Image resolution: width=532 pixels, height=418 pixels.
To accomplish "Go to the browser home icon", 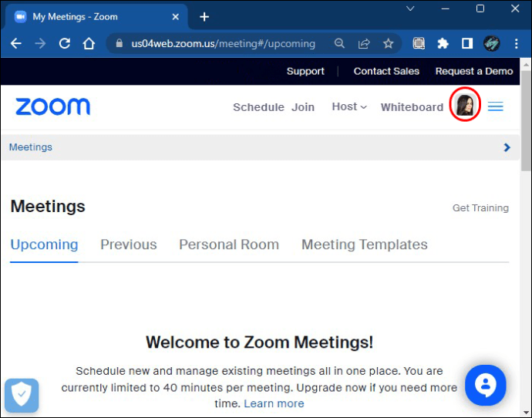I will 89,43.
